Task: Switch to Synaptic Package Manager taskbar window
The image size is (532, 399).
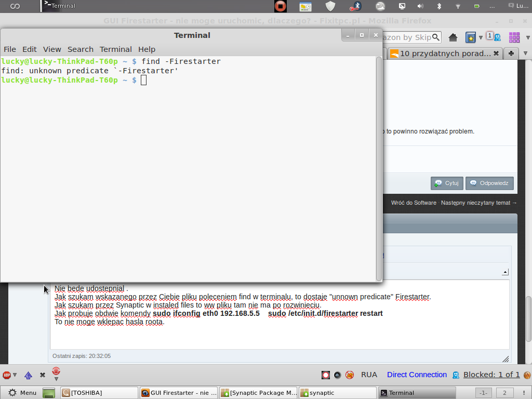Action: [x=258, y=393]
